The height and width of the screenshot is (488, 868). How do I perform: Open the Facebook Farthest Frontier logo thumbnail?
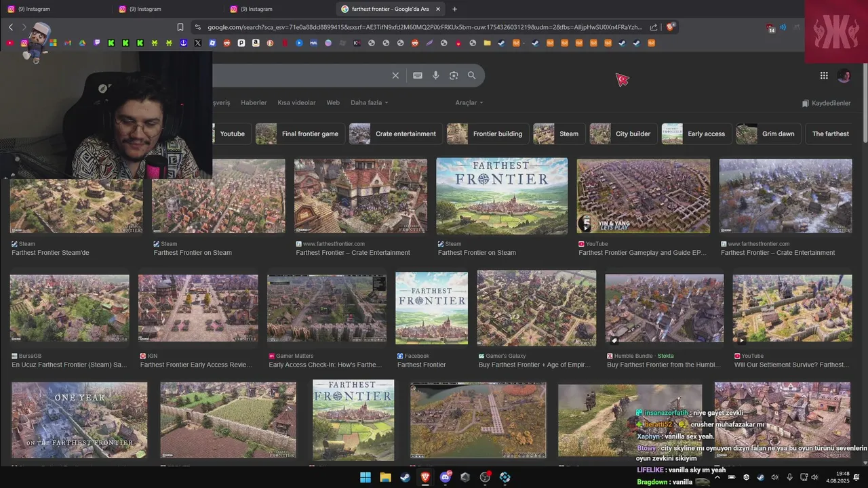click(x=431, y=308)
